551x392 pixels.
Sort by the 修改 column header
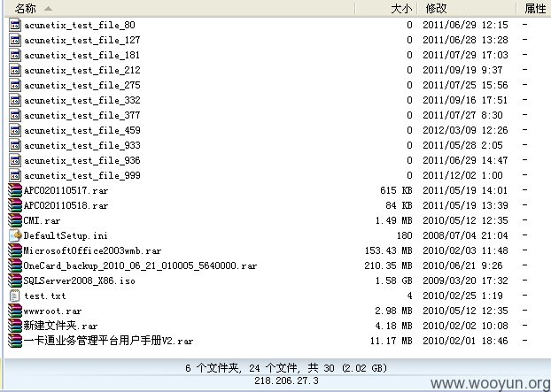tap(436, 9)
